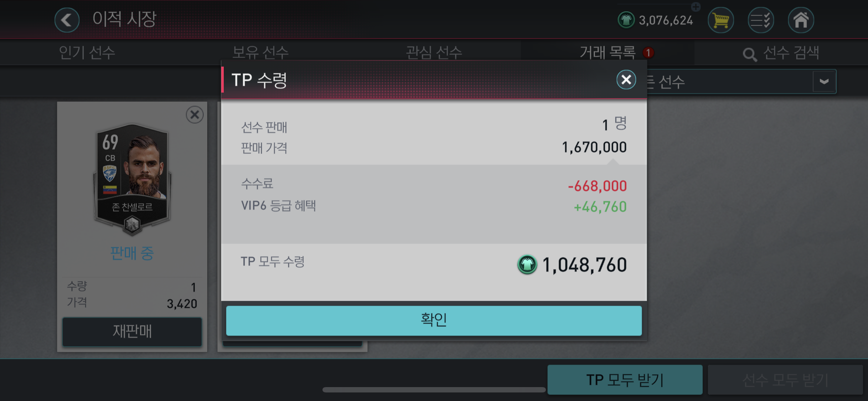
Task: Click the magnifier search icon
Action: tap(750, 55)
